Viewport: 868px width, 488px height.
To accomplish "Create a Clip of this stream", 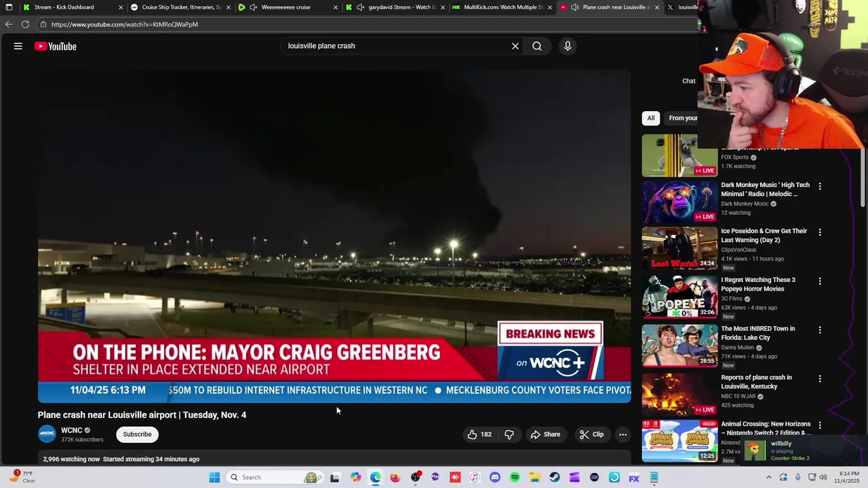I will (591, 434).
